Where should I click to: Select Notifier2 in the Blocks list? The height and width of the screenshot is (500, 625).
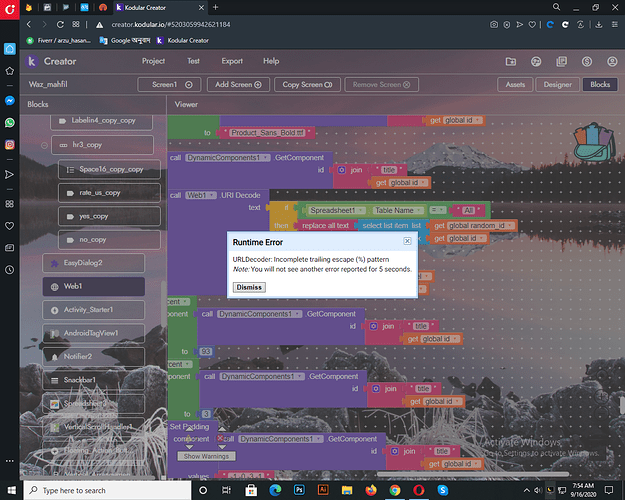pos(94,356)
